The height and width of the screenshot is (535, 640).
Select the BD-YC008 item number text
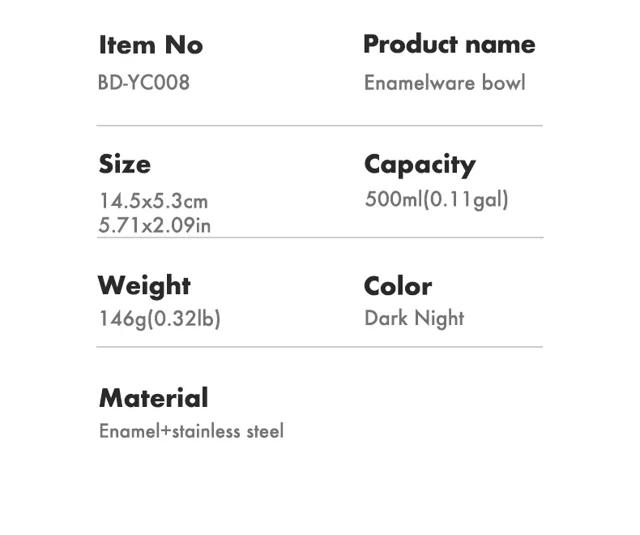[x=144, y=82]
